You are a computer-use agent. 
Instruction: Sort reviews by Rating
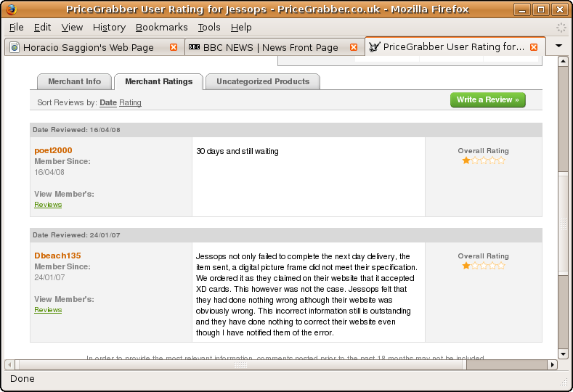point(130,102)
